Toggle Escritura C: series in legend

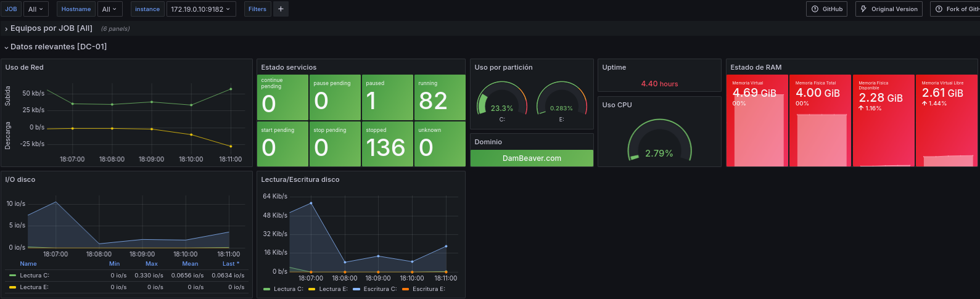379,289
